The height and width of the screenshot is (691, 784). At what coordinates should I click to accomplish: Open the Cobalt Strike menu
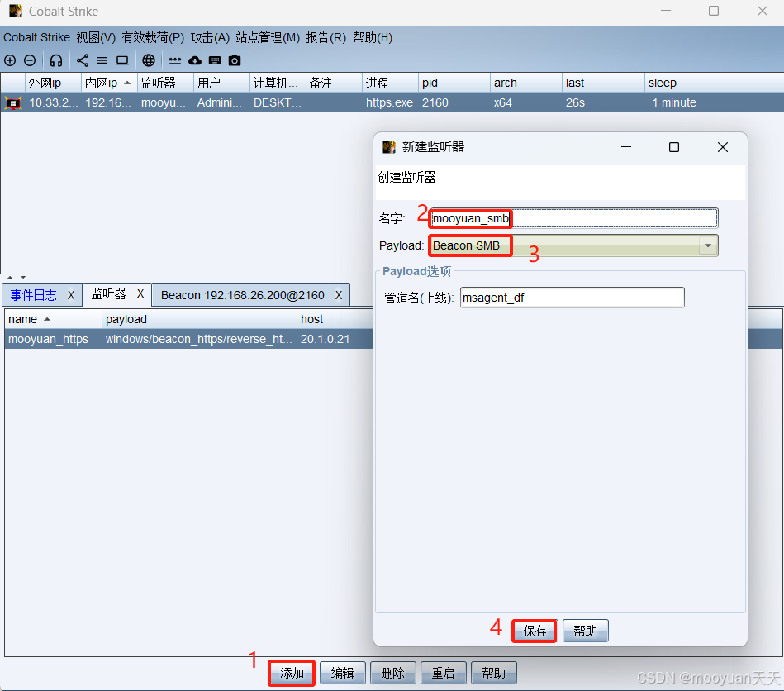pyautogui.click(x=36, y=37)
